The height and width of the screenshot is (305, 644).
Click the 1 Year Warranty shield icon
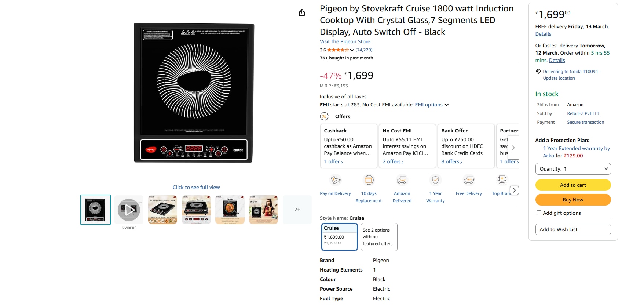click(x=435, y=180)
